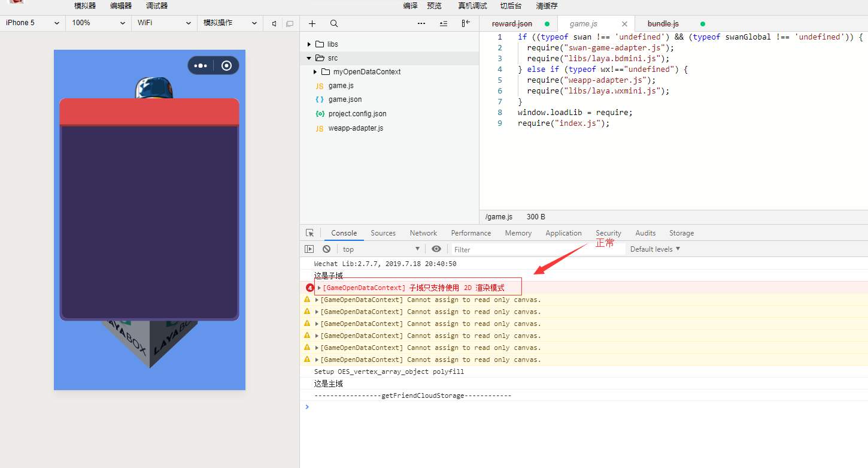Expand the red 2D 渲染模式 error message
The width and height of the screenshot is (868, 468).
[320, 288]
